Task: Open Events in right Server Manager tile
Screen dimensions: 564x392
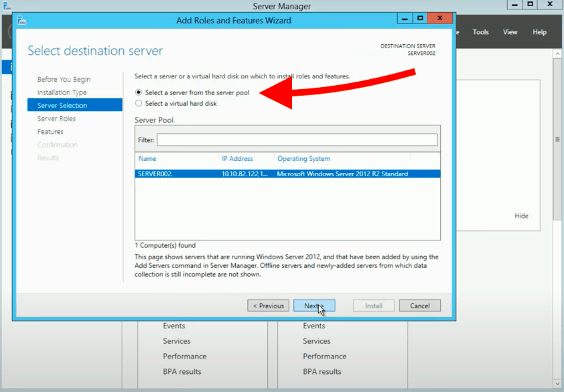Action: (x=313, y=326)
